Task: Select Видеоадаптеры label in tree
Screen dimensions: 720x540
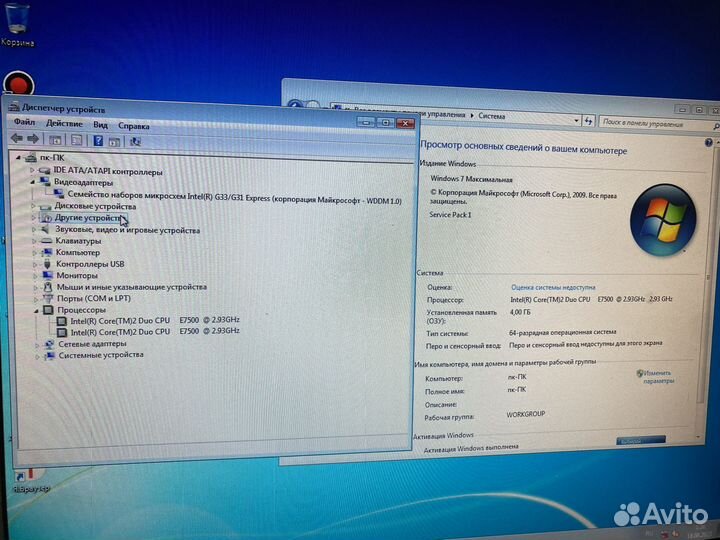Action: point(84,182)
